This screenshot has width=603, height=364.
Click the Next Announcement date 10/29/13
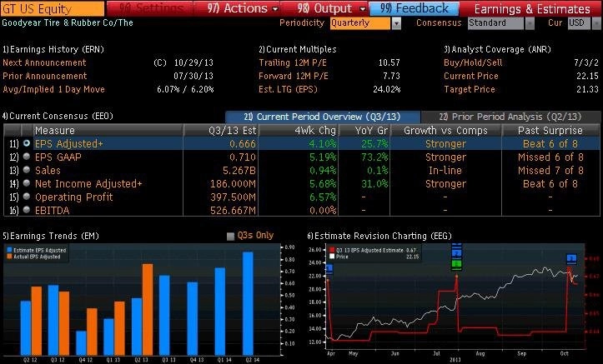coord(193,62)
